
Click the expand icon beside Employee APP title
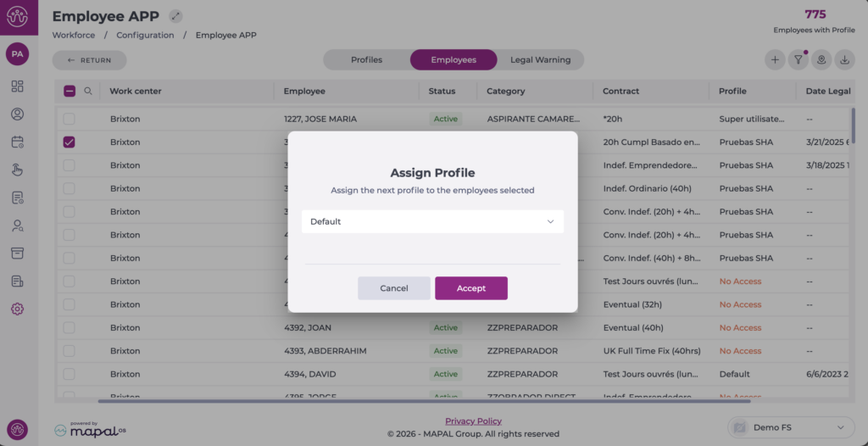[175, 16]
